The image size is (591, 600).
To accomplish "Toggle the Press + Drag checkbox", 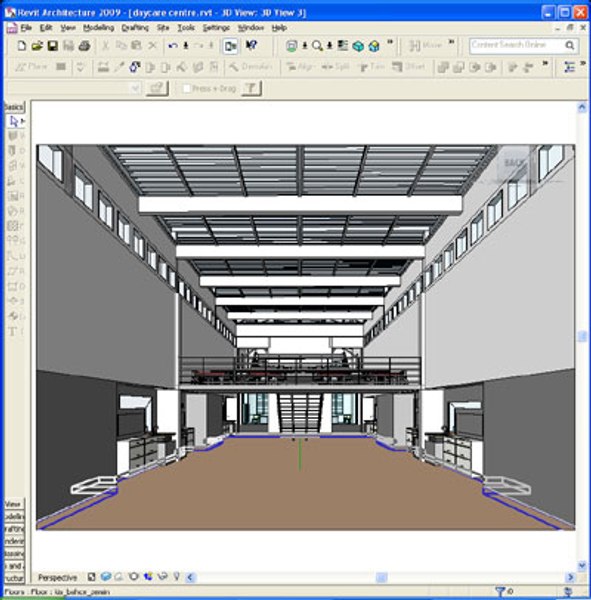I will pyautogui.click(x=187, y=89).
